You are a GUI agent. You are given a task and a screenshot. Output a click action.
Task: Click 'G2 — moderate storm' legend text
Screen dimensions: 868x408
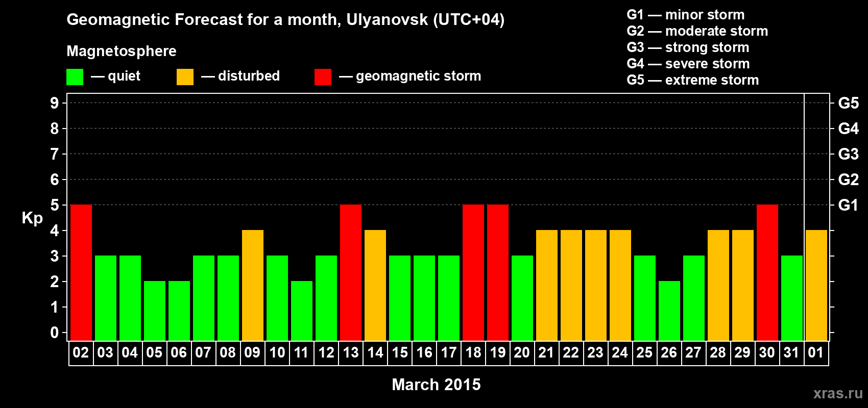click(x=697, y=31)
